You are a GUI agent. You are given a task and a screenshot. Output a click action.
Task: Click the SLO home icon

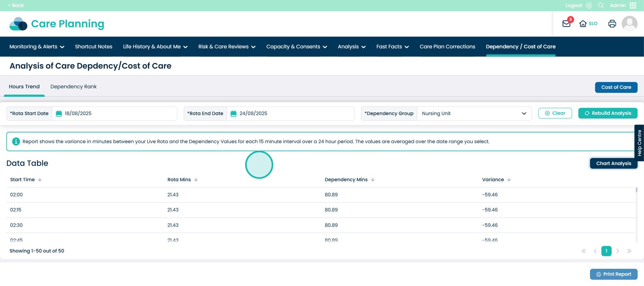tap(583, 24)
